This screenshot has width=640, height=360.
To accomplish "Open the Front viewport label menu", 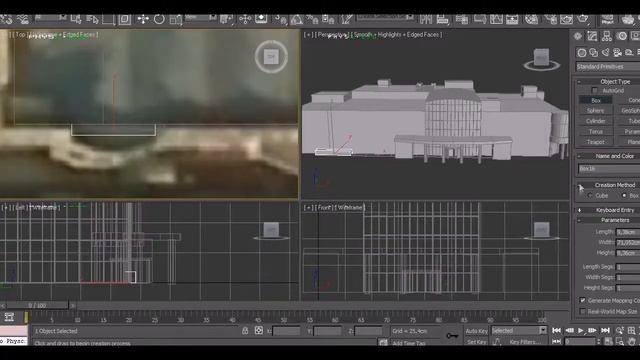I will pos(324,208).
